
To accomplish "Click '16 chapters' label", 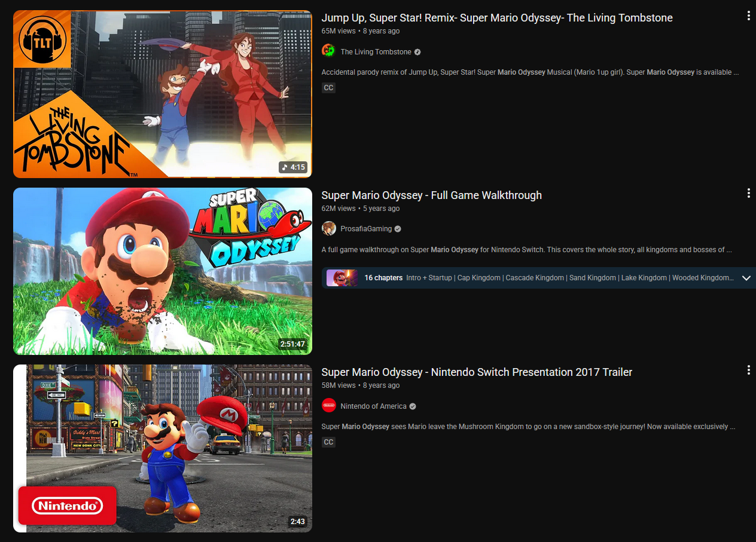I will point(383,278).
